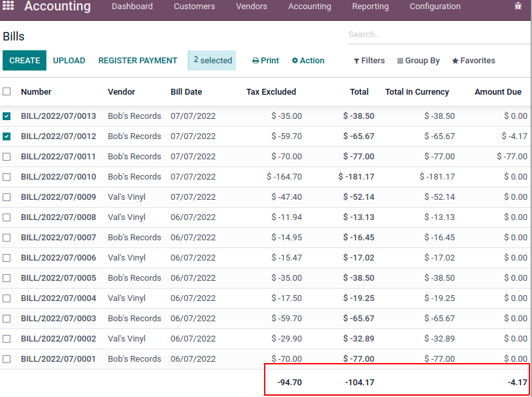Click the debug bug icon

tap(518, 6)
